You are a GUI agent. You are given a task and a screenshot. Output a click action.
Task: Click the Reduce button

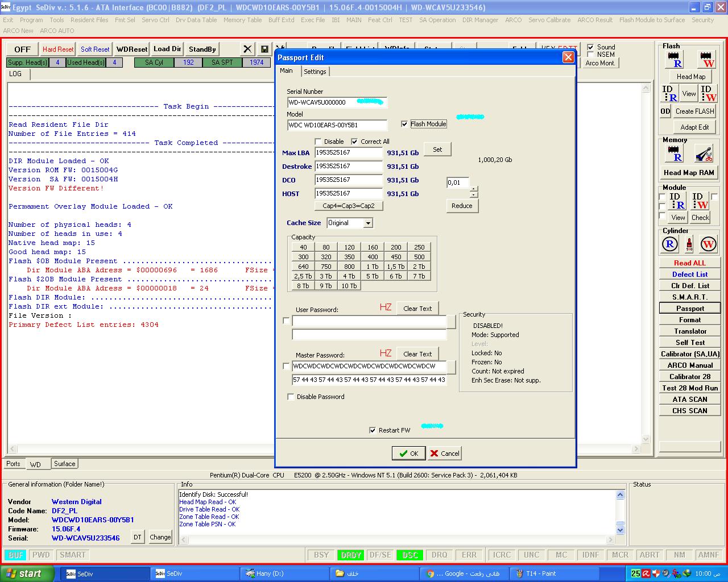coord(461,206)
